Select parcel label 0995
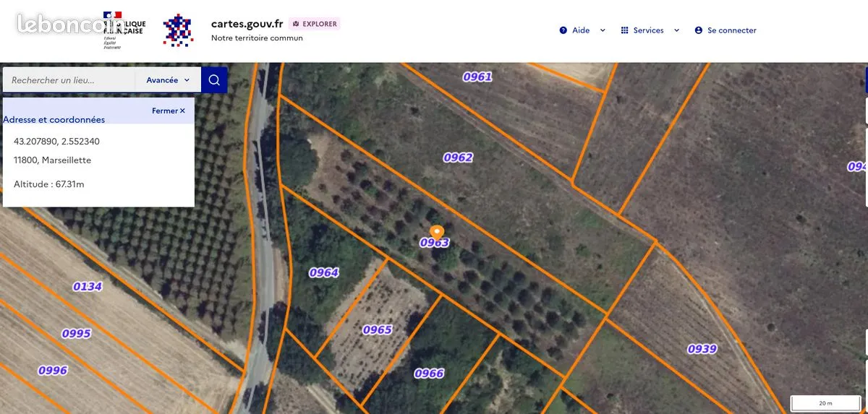Viewport: 868px width, 414px height. [76, 334]
